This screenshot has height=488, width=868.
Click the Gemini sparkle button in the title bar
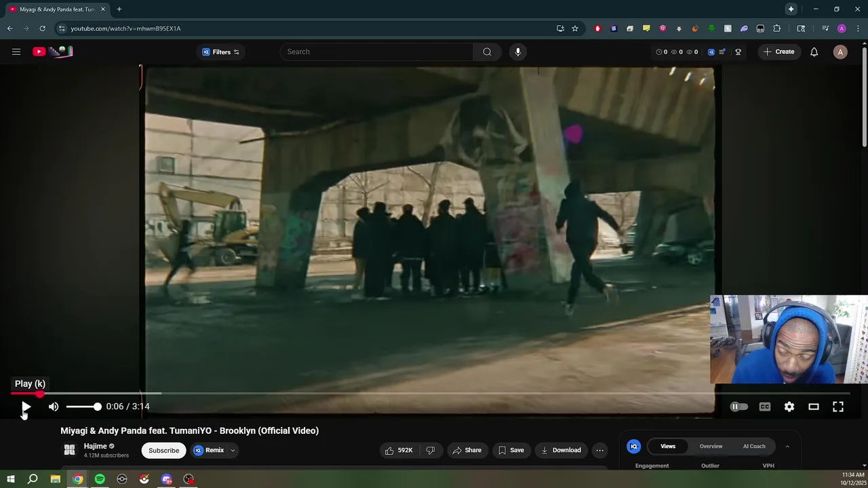pyautogui.click(x=791, y=9)
